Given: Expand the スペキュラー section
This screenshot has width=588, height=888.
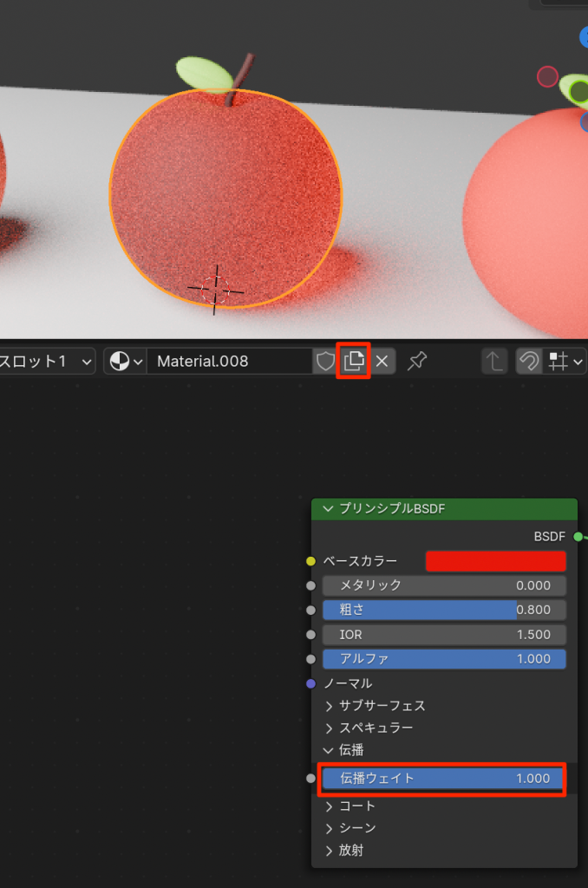Looking at the screenshot, I should tap(369, 728).
